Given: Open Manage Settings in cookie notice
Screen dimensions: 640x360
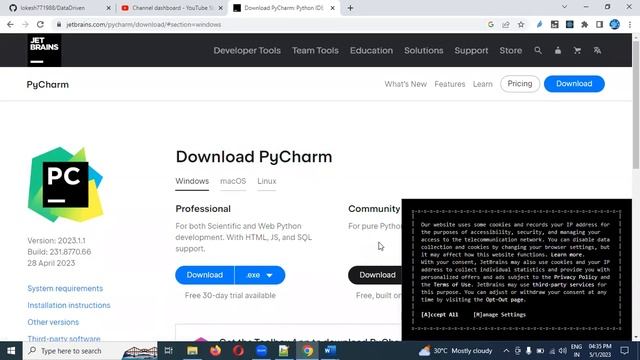Looking at the screenshot, I should 500,315.
